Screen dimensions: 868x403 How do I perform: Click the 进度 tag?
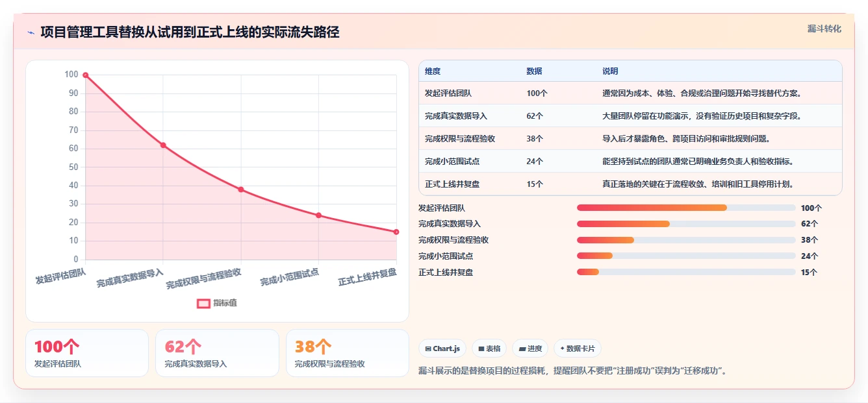pyautogui.click(x=530, y=348)
